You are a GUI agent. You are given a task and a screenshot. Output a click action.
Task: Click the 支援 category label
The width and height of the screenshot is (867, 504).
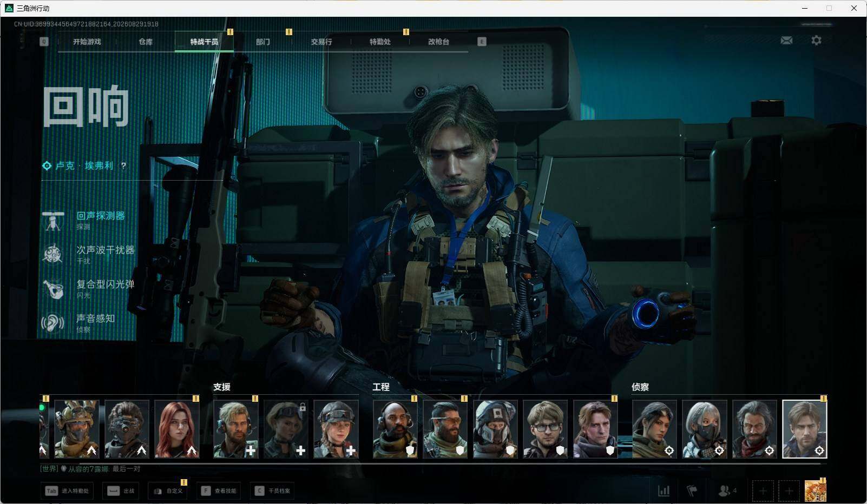tap(222, 387)
